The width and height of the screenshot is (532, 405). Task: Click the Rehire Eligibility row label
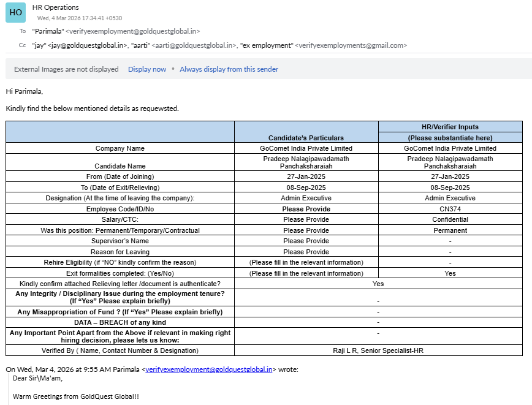point(120,262)
